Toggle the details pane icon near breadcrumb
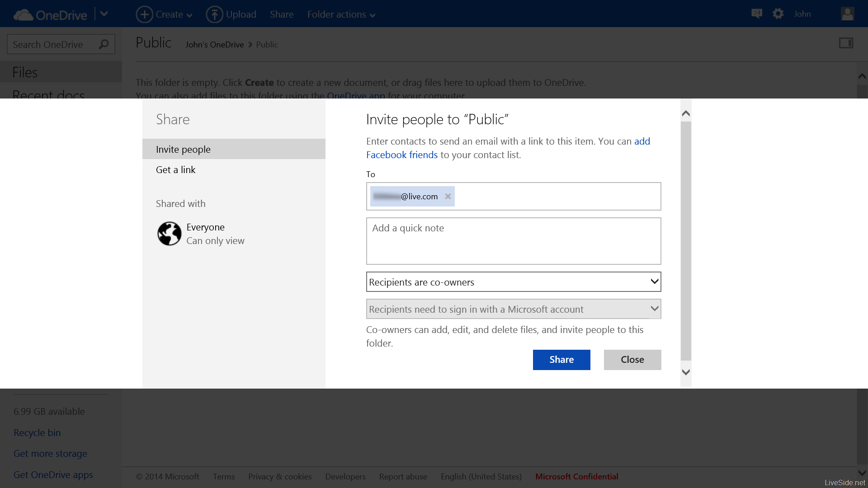The height and width of the screenshot is (488, 868). 847,43
